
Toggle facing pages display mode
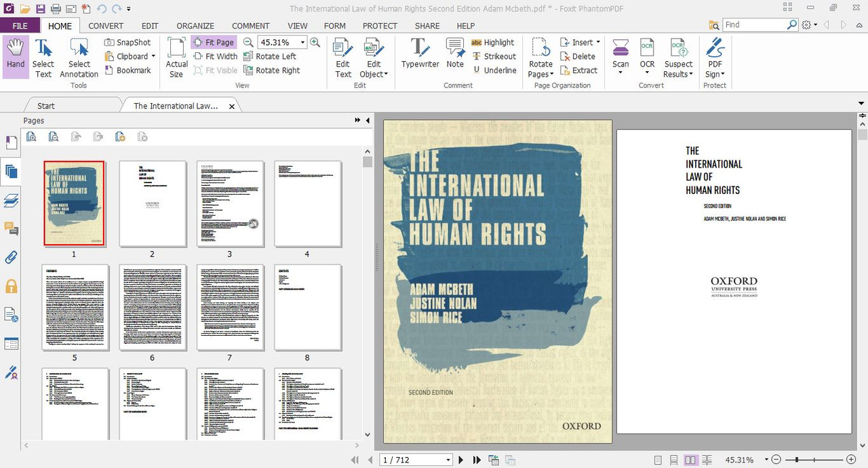pyautogui.click(x=690, y=460)
